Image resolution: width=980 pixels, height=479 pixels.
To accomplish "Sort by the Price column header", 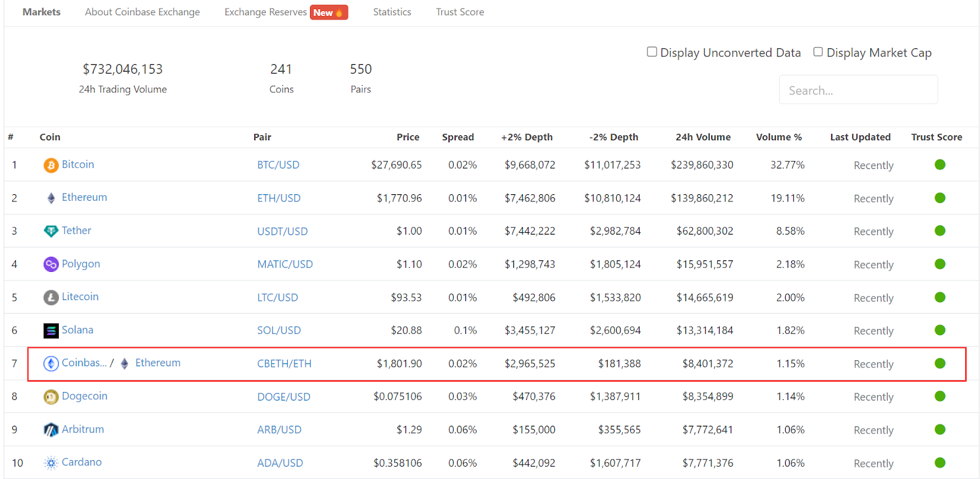I will coord(408,137).
